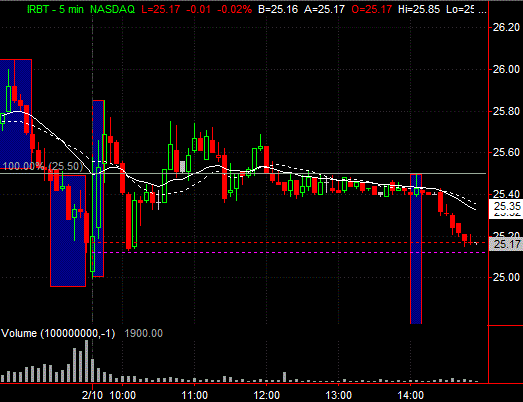
Task: Click the 2/10 date label on time axis
Action: click(x=92, y=395)
